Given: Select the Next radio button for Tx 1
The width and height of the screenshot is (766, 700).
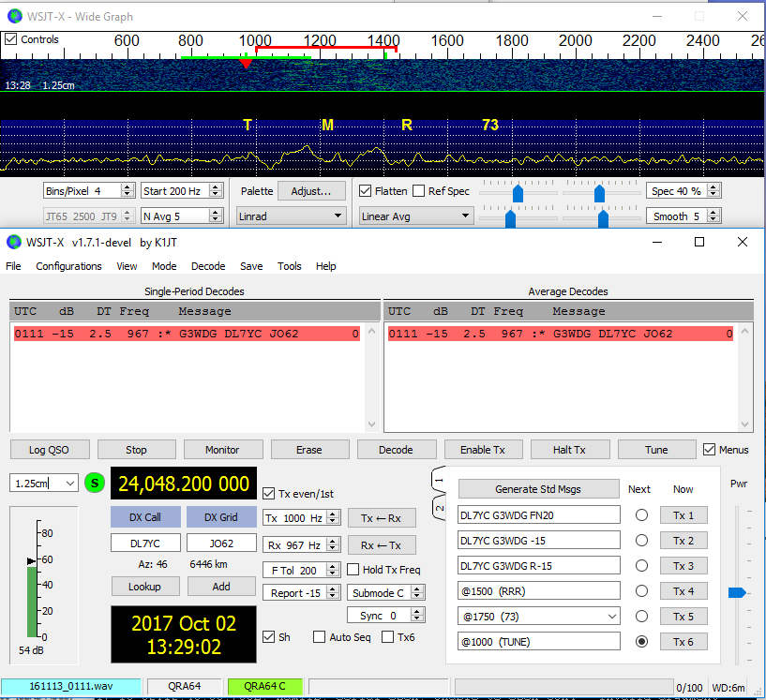Looking at the screenshot, I should (641, 515).
